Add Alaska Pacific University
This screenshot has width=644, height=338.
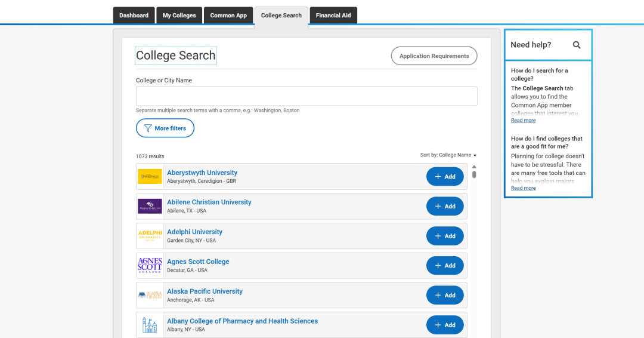(x=445, y=295)
